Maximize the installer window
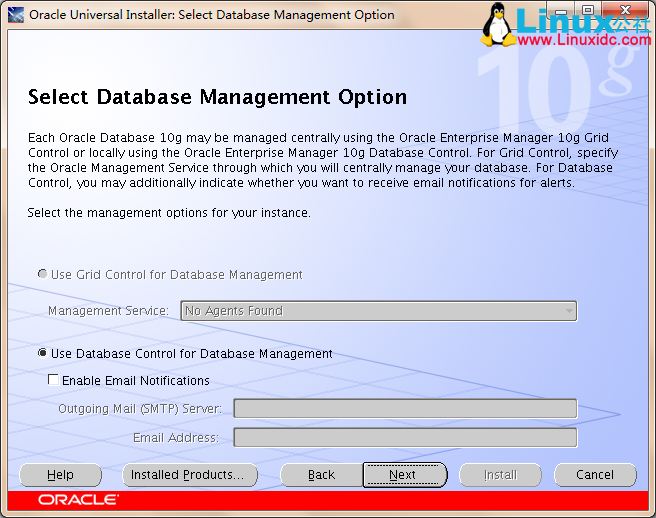This screenshot has width=656, height=518. pyautogui.click(x=588, y=10)
